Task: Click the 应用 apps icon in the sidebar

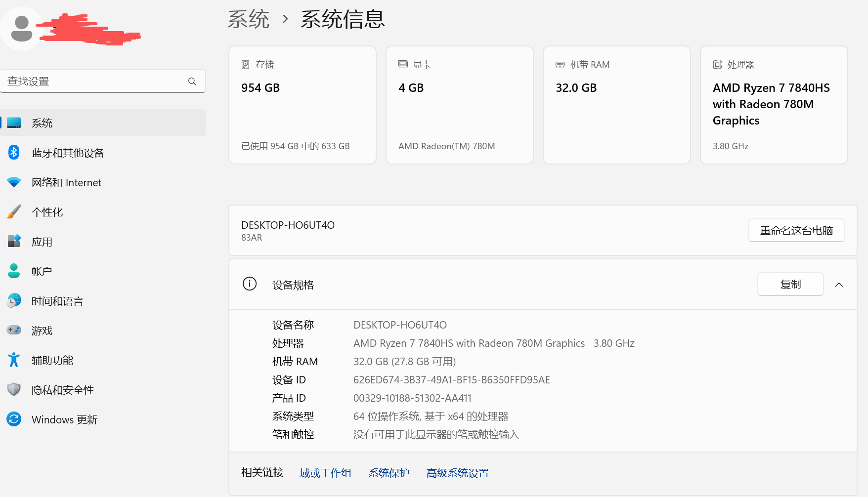Action: (x=14, y=241)
